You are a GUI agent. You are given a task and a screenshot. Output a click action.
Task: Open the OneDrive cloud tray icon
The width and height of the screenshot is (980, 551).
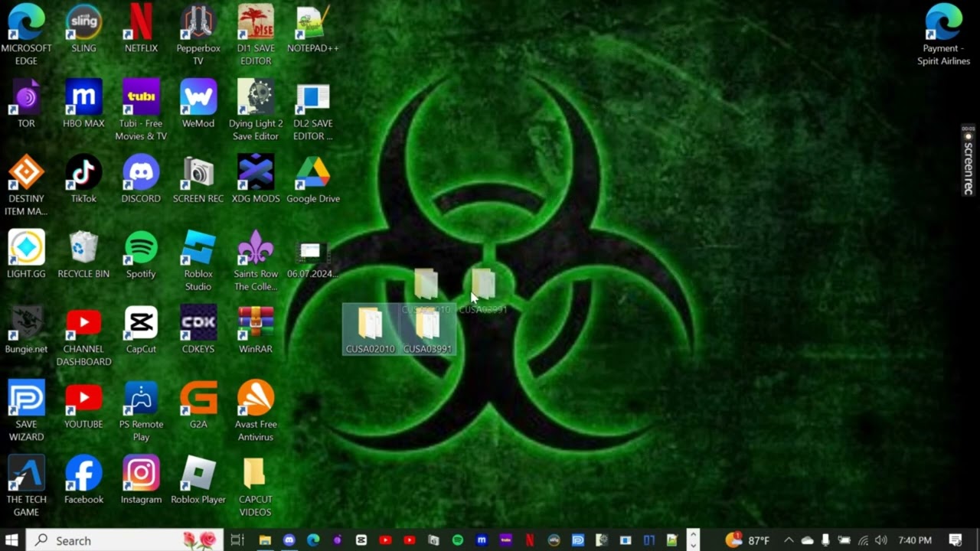807,540
